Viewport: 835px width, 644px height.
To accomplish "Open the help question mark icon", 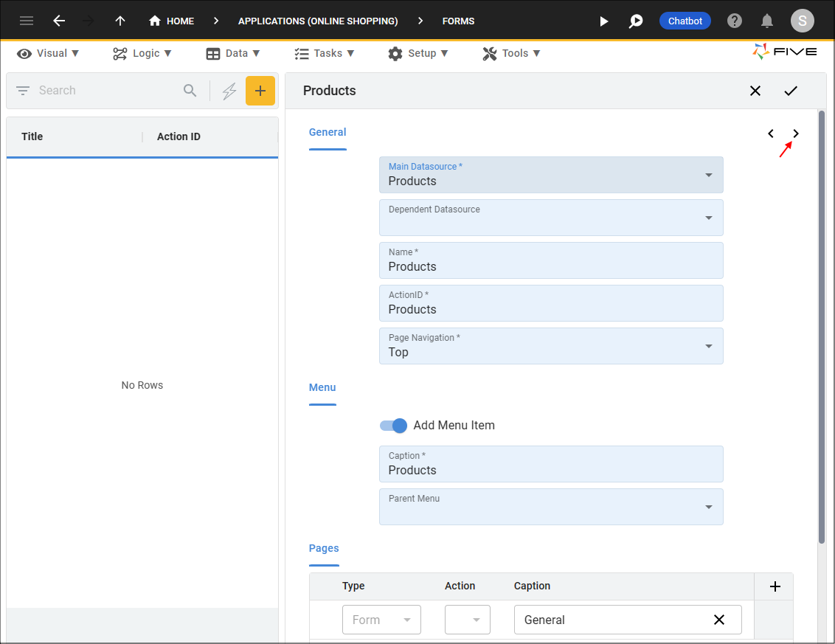I will pyautogui.click(x=735, y=21).
